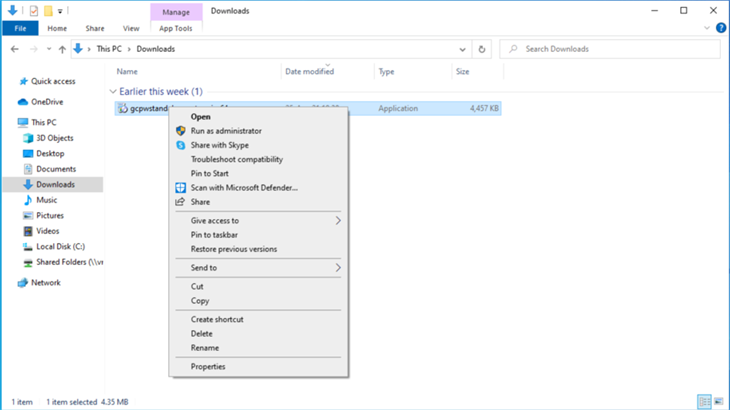Switch to details view in status bar
Image resolution: width=730 pixels, height=410 pixels.
tap(704, 402)
